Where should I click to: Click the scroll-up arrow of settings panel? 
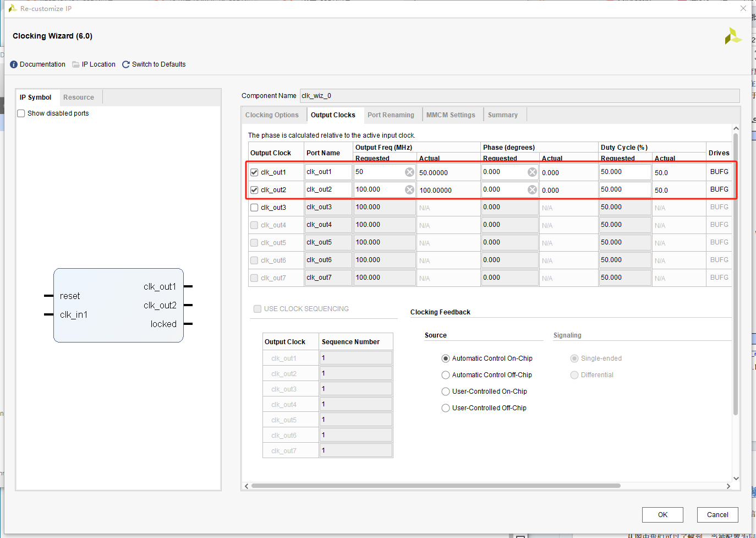coord(736,128)
